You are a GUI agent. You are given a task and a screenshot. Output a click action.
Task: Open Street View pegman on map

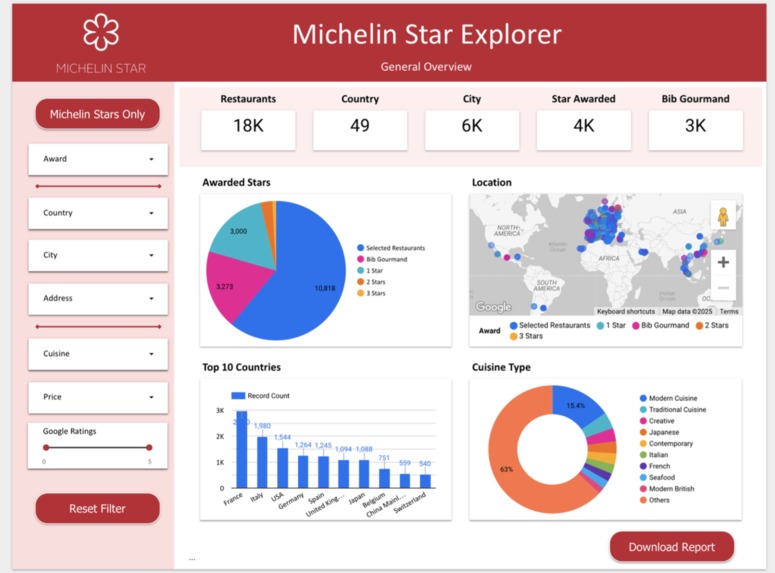pos(723,217)
